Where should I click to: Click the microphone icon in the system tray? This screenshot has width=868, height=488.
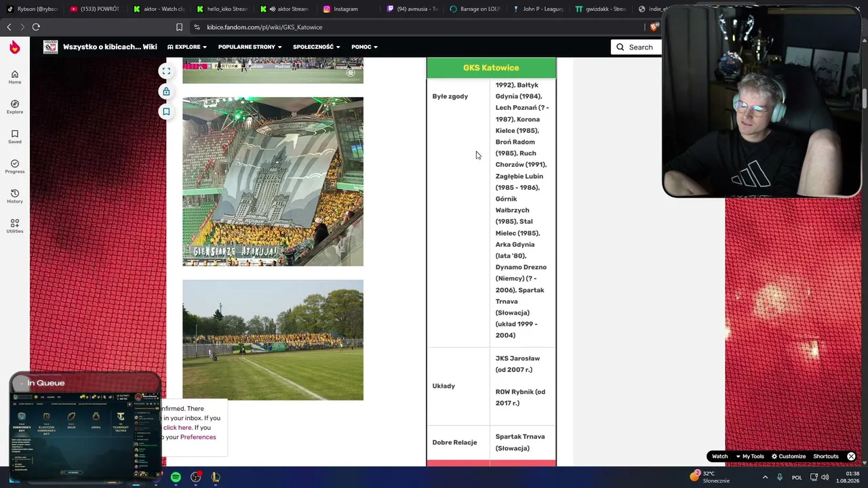780,477
